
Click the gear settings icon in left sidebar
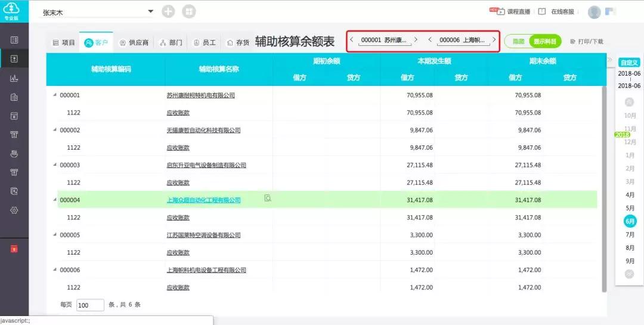pos(14,210)
